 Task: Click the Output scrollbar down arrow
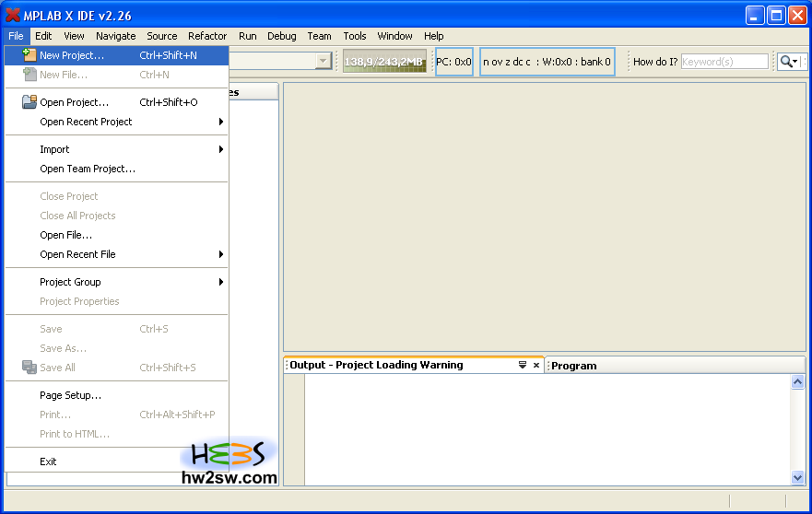(797, 477)
